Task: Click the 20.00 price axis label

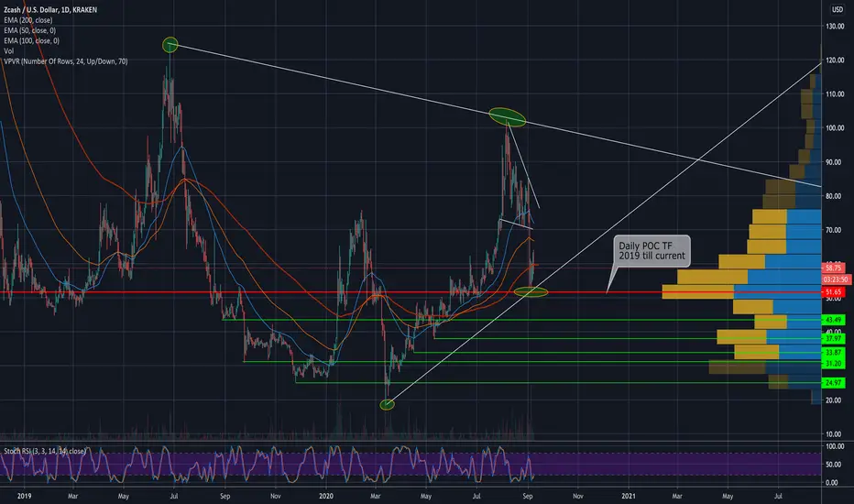Action: pyautogui.click(x=835, y=400)
